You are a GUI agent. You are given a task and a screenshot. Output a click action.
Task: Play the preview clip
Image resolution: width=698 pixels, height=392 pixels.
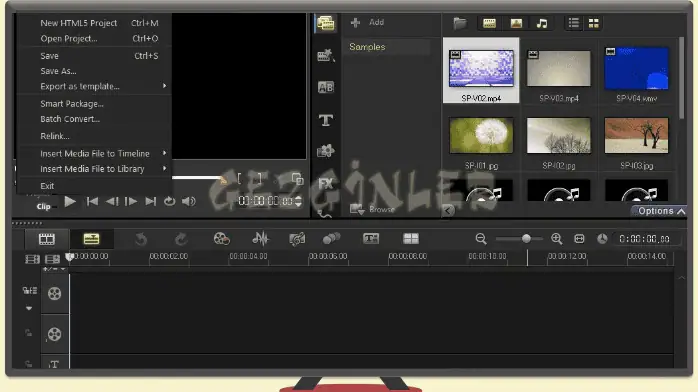pyautogui.click(x=70, y=202)
